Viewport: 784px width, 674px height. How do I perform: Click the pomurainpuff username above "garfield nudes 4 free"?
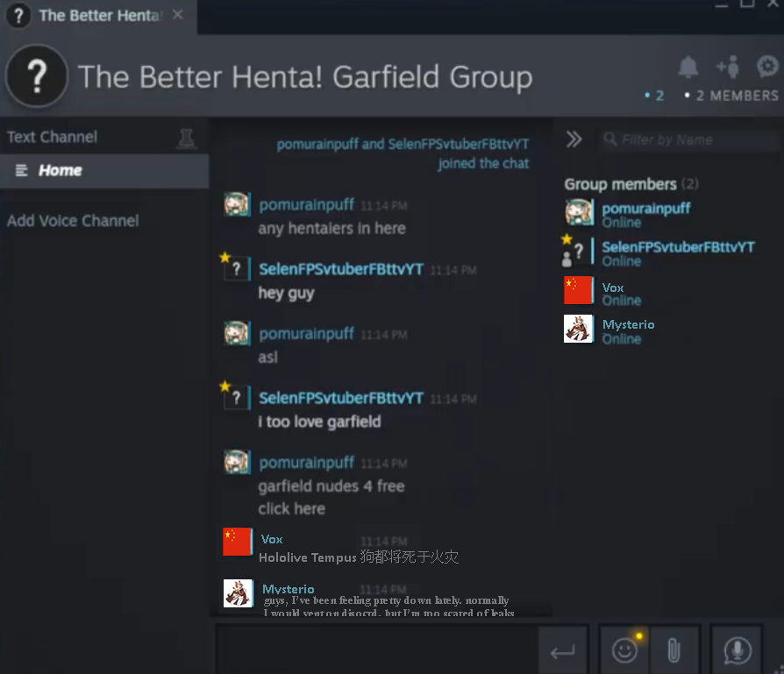tap(307, 463)
